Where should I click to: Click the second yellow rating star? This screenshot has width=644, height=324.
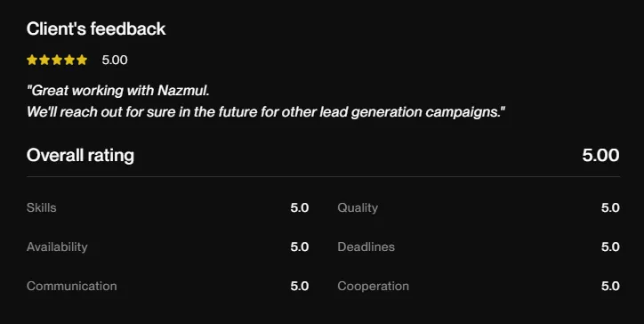[44, 60]
